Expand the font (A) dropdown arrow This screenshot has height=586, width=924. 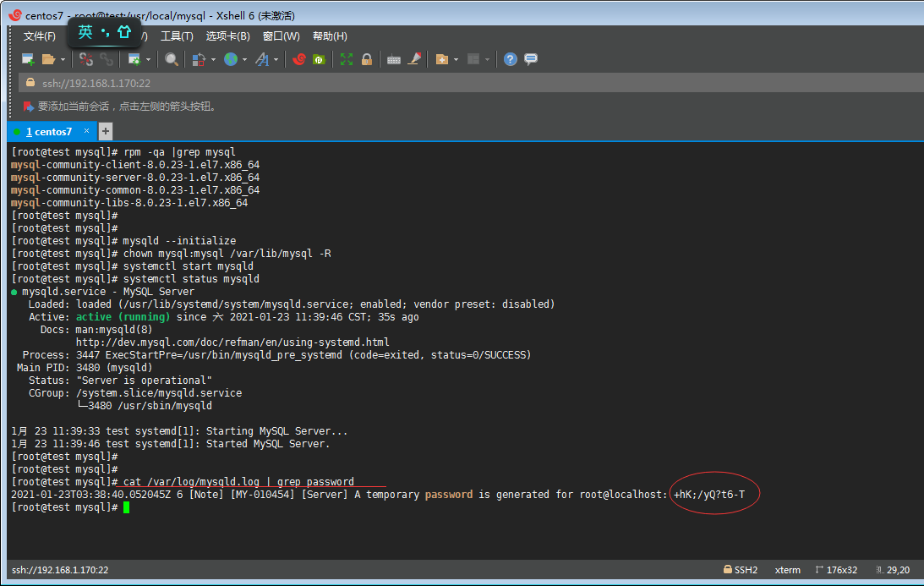click(x=276, y=60)
